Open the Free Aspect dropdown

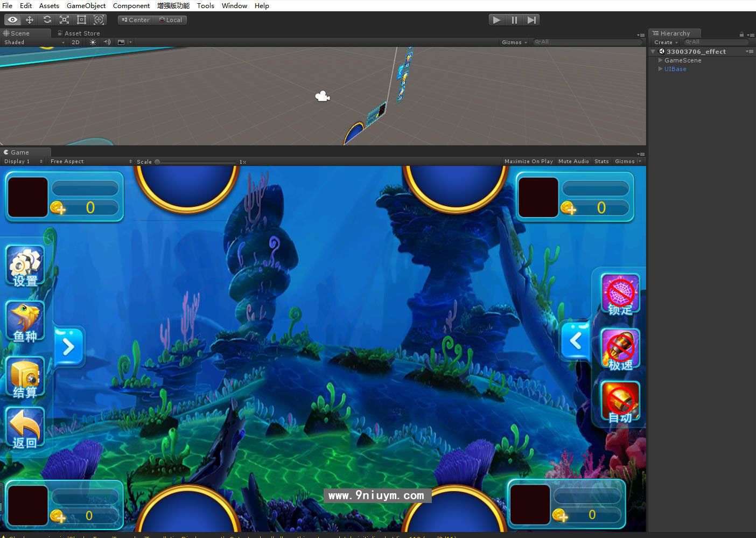pyautogui.click(x=90, y=162)
